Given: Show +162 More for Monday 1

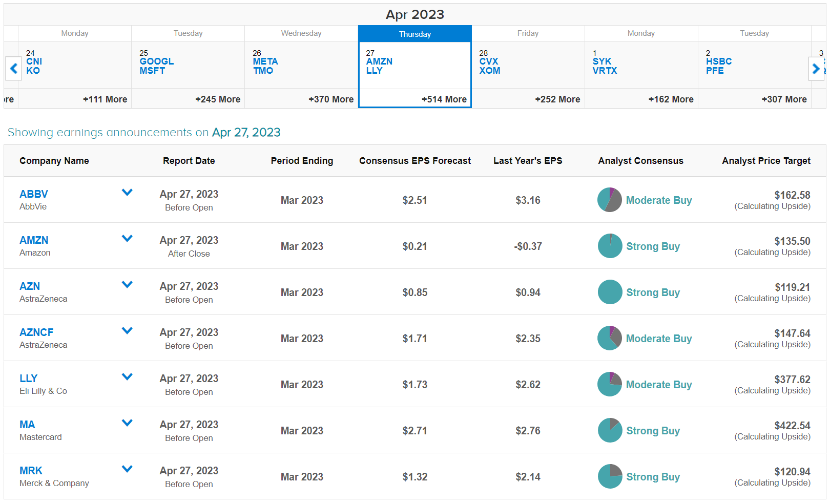Looking at the screenshot, I should [x=671, y=99].
